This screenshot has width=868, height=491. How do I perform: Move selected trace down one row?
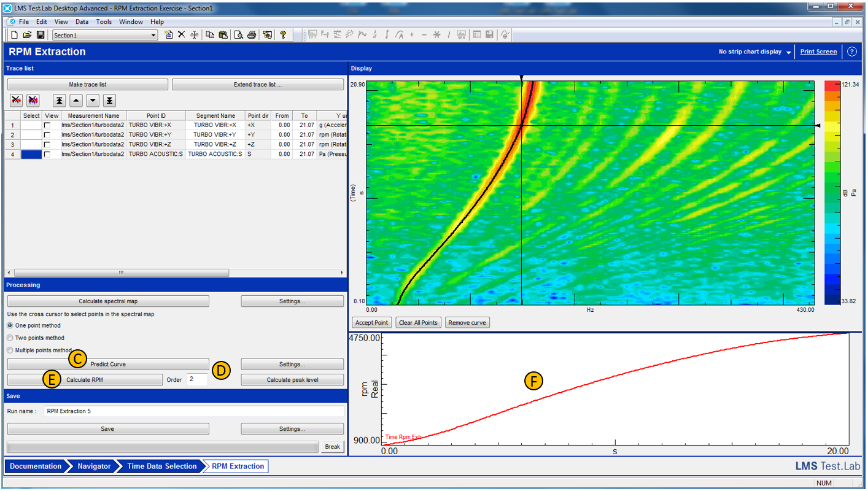click(x=93, y=100)
